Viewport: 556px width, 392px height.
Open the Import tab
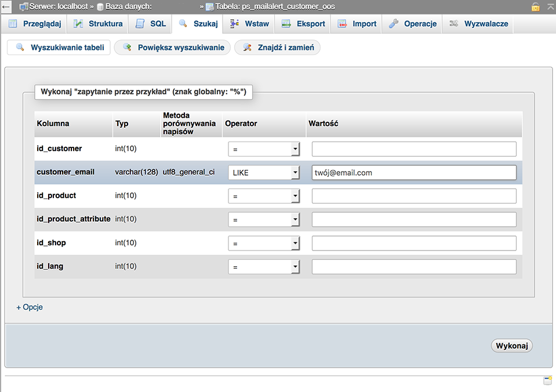tap(357, 24)
